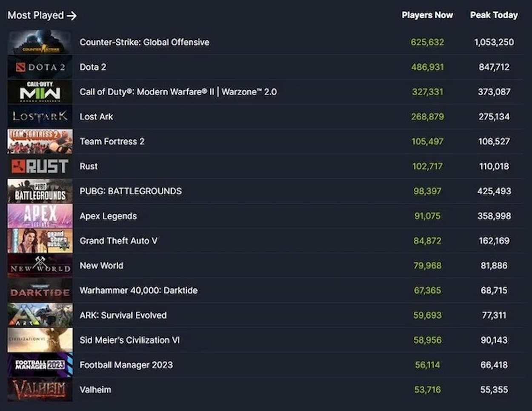The image size is (532, 411).
Task: Sort by the Players Now column header
Action: [427, 15]
